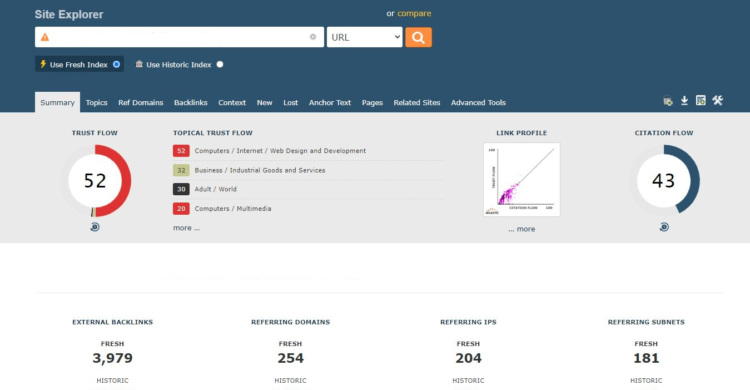Click the TOPICAL TRUST FLOW heading
750x390 pixels.
(x=213, y=133)
